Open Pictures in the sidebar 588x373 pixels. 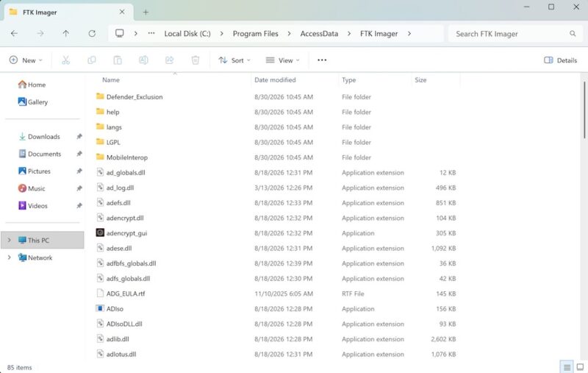(x=35, y=171)
